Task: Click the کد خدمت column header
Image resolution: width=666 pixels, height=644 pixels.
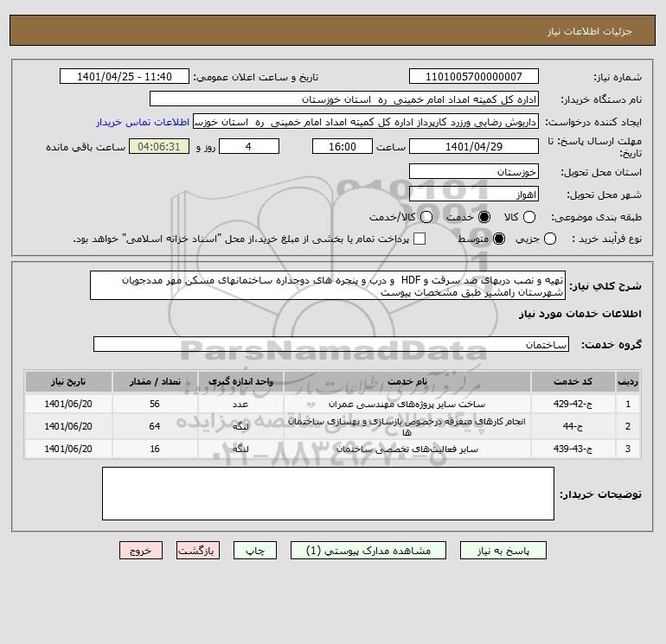Action: pos(573,381)
